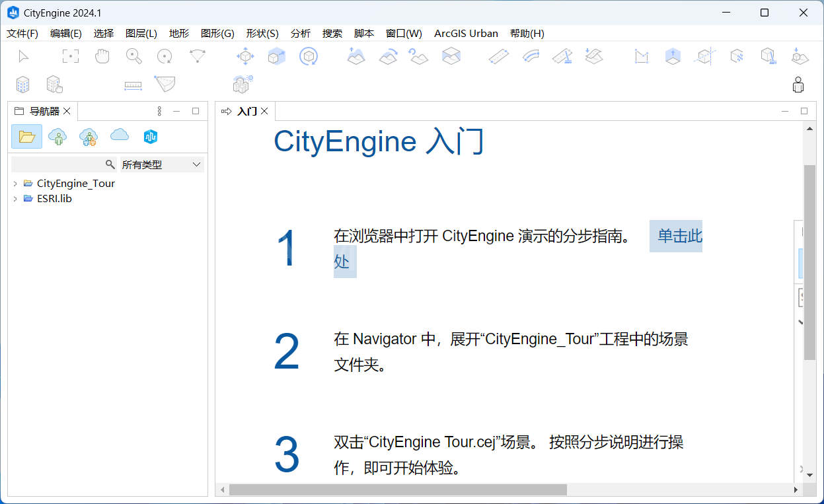Viewport: 824px width, 504px height.
Task: Click the Align Streets to Terrain icon
Action: (x=594, y=57)
